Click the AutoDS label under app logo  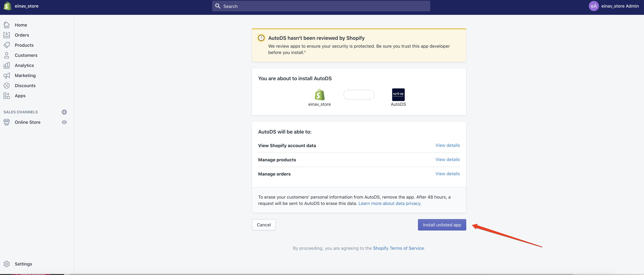(398, 104)
